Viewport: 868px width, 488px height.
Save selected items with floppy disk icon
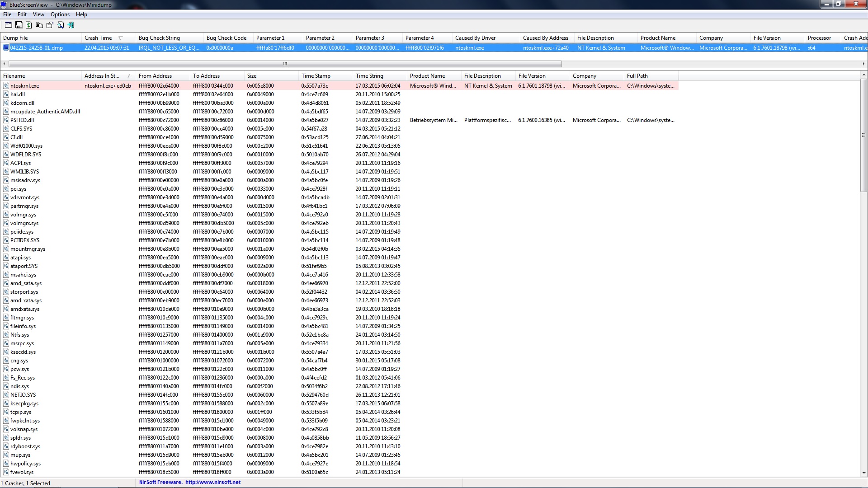(19, 25)
